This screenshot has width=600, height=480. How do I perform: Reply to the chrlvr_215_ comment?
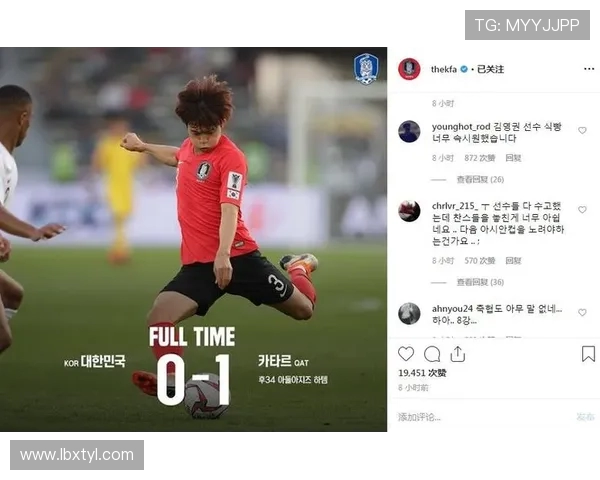click(513, 261)
